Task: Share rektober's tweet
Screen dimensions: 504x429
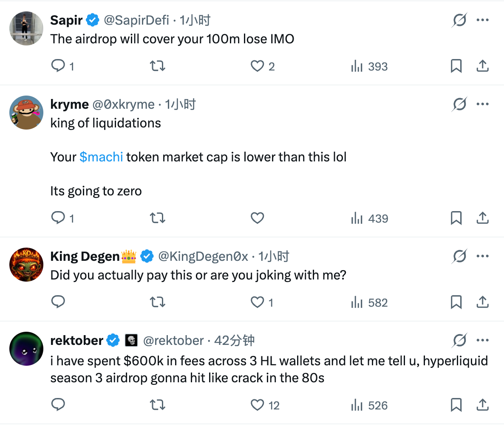Action: pyautogui.click(x=482, y=405)
